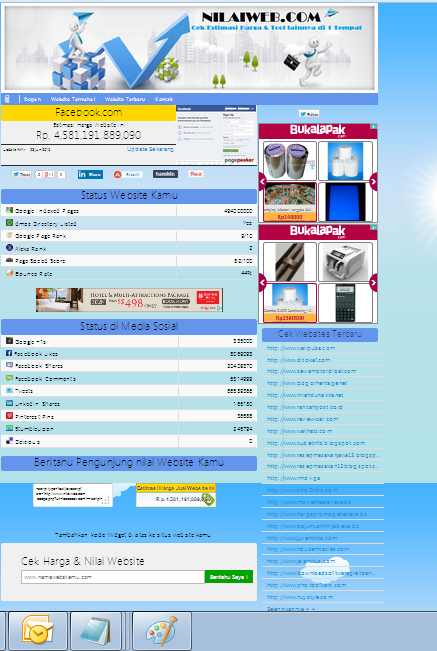Open the Kontak nav item
Image resolution: width=437 pixels, height=651 pixels.
pos(164,99)
